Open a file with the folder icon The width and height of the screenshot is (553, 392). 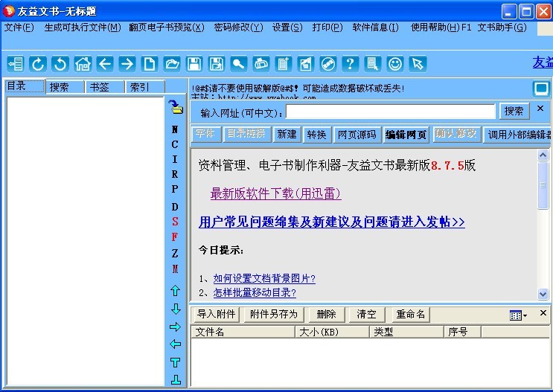172,64
